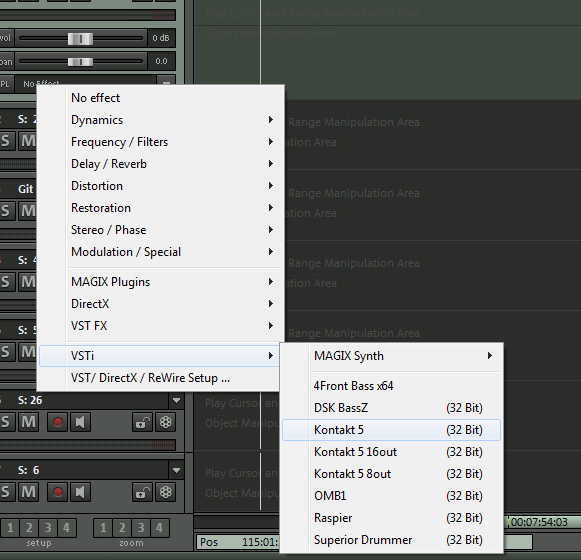The image size is (581, 560).
Task: Expand the MAGIX Synth submenu
Action: [x=391, y=356]
